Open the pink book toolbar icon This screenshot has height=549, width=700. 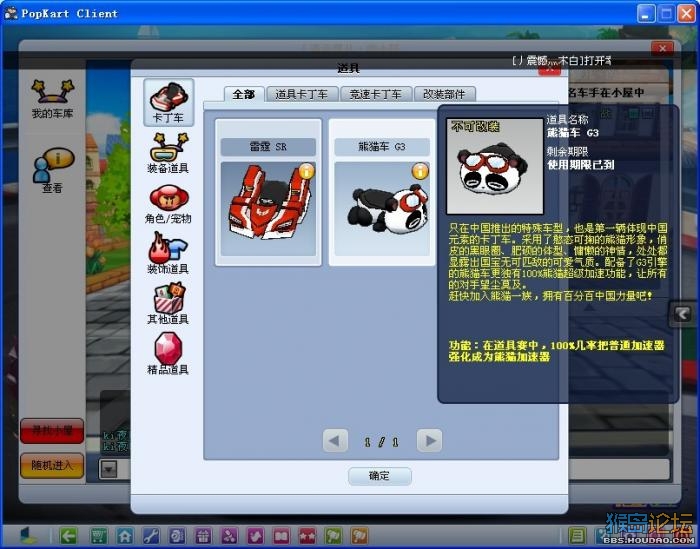coord(281,535)
